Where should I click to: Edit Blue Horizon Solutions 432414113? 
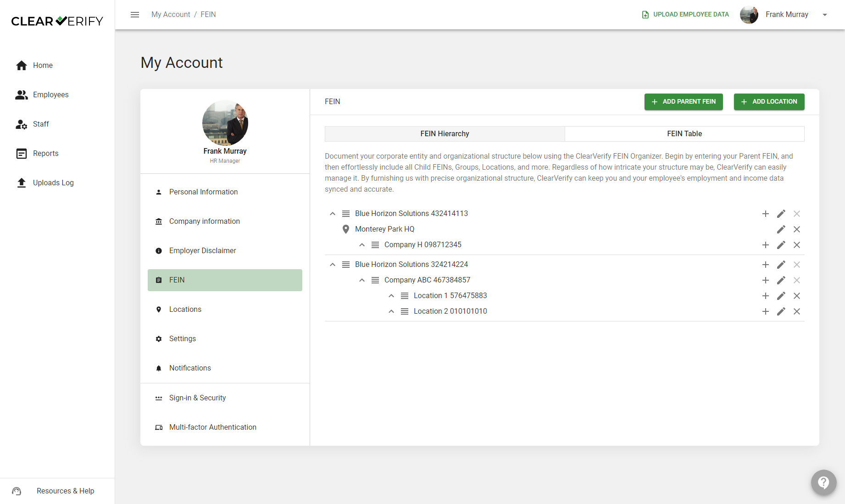point(781,214)
